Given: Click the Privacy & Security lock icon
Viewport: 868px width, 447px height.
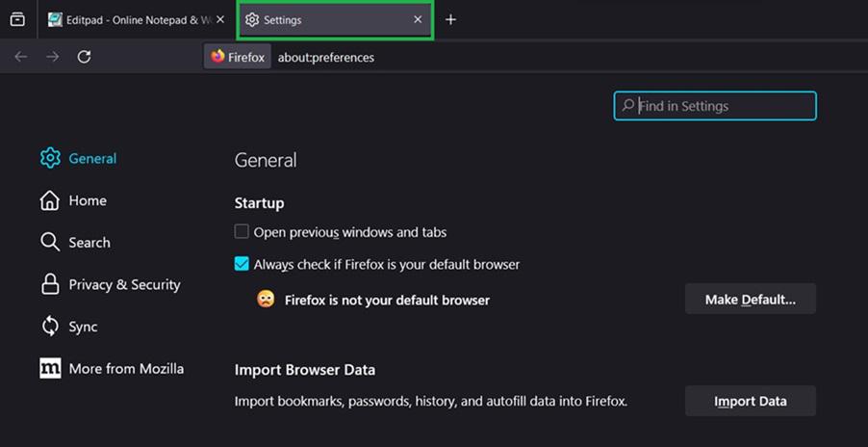Looking at the screenshot, I should (x=50, y=284).
